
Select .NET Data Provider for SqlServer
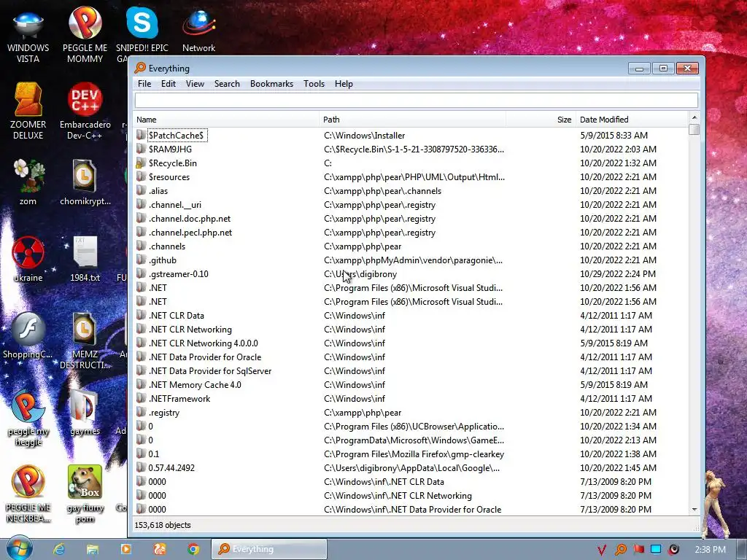click(411, 371)
